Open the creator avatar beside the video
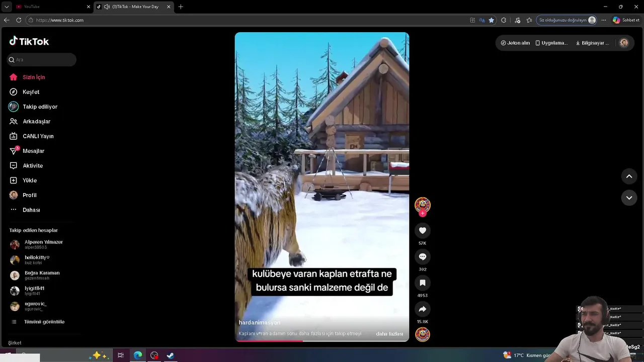The width and height of the screenshot is (644, 362). (423, 204)
